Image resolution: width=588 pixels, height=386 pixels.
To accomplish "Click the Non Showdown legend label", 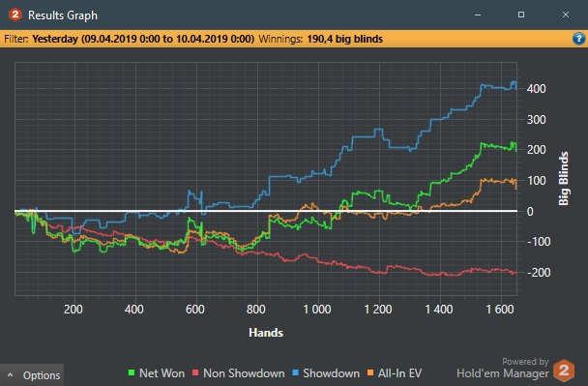I will click(x=244, y=373).
